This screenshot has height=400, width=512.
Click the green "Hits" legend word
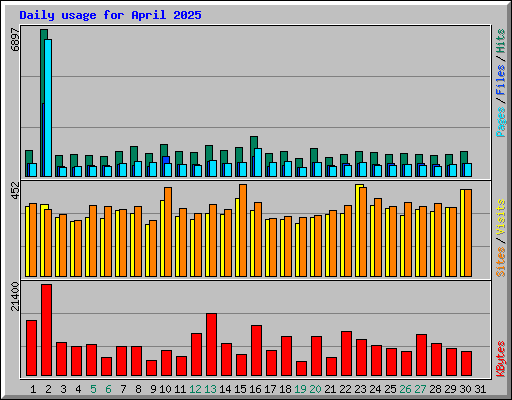pyautogui.click(x=501, y=41)
